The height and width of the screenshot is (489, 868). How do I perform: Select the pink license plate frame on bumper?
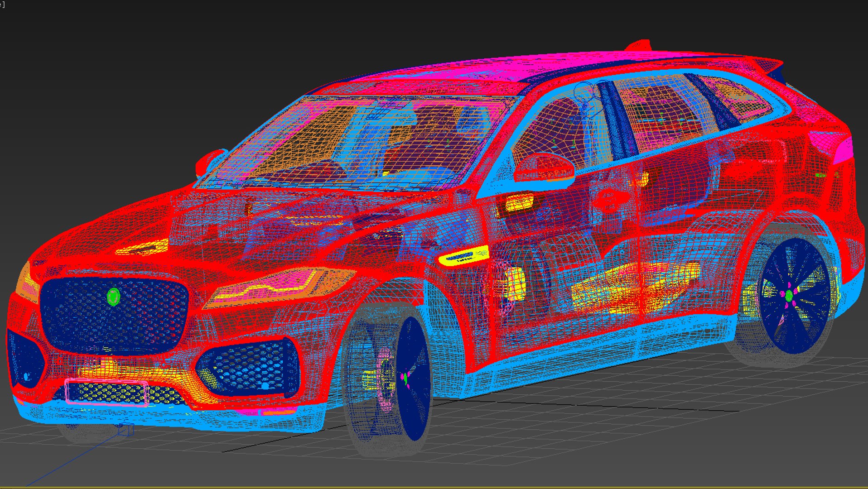coord(107,392)
